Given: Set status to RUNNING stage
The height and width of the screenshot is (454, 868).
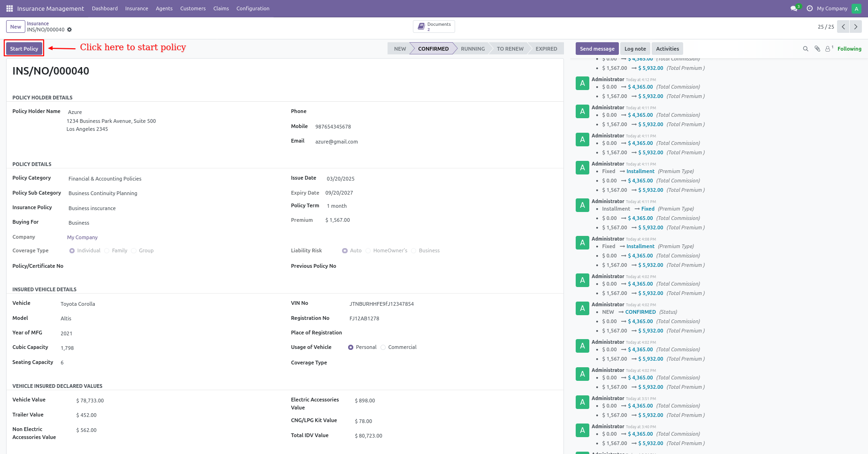Looking at the screenshot, I should click(x=472, y=49).
